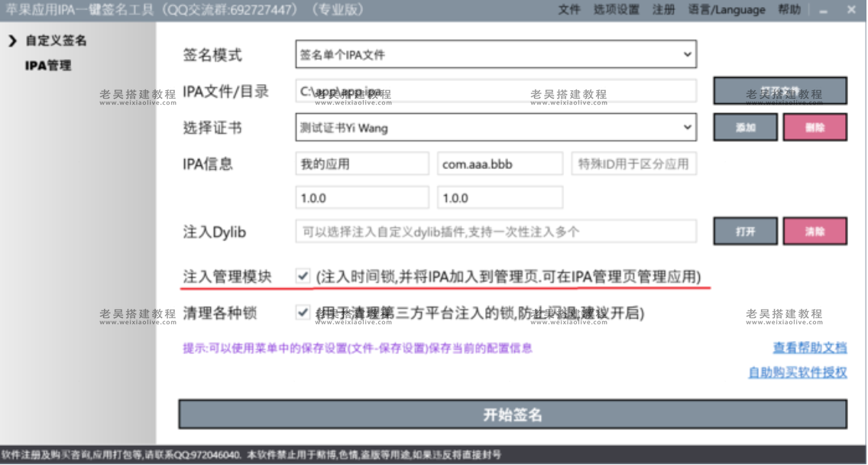The height and width of the screenshot is (465, 868).
Task: Click the com.aaa.bbb bundle ID field
Action: (x=500, y=163)
